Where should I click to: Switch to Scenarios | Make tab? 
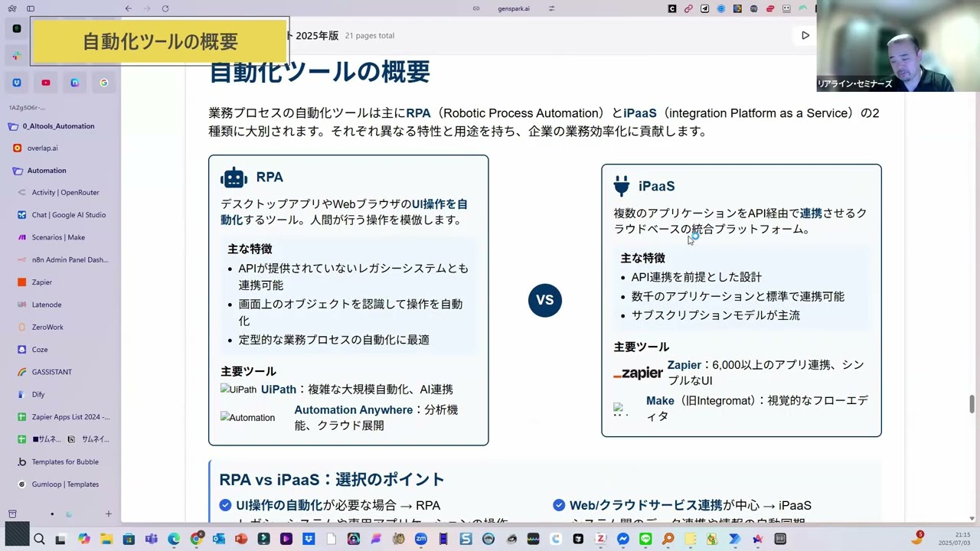coord(58,237)
